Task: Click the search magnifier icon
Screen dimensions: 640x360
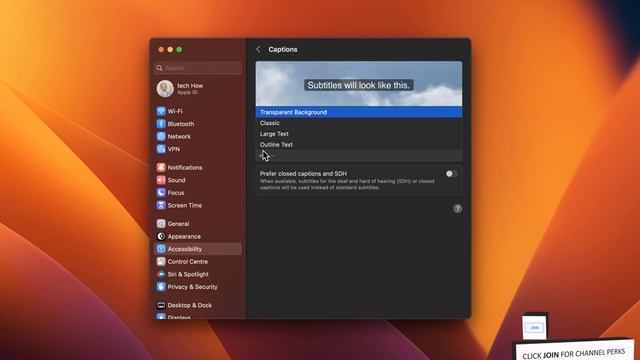Action: [160, 68]
